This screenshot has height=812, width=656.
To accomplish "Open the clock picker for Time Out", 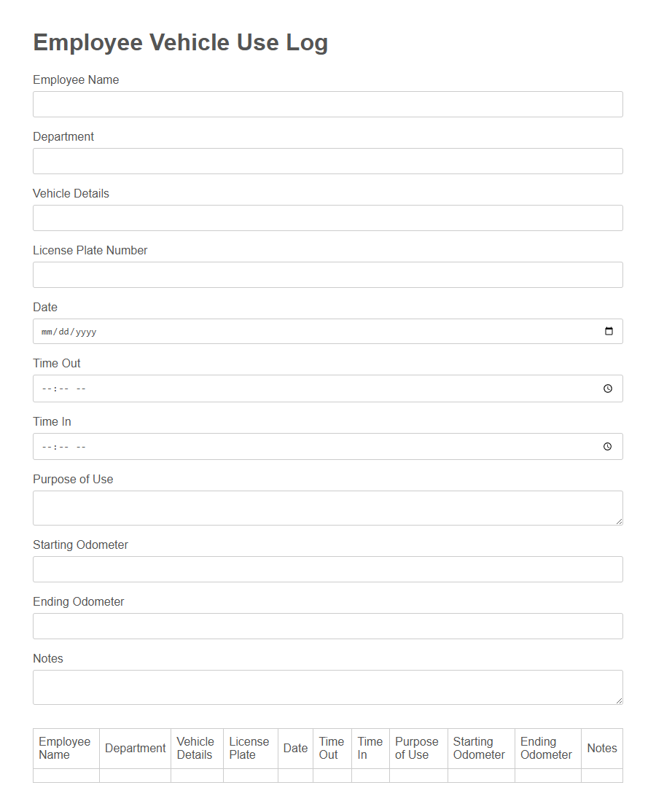I will point(607,389).
